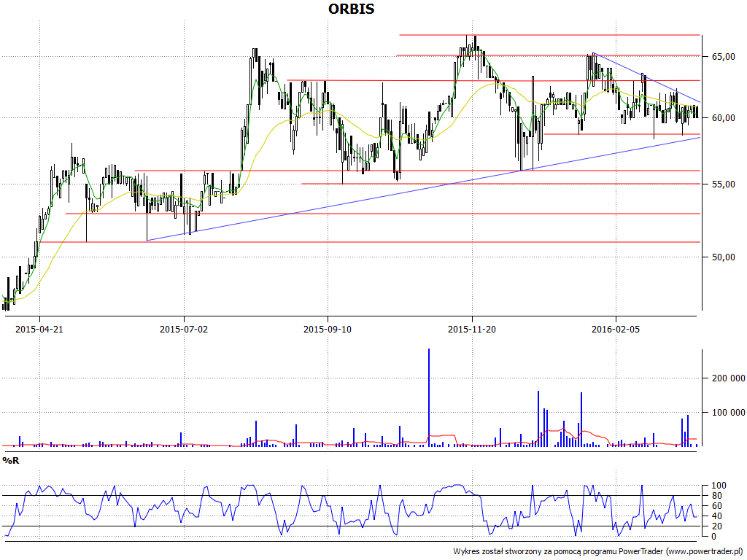The height and width of the screenshot is (560, 747).
Task: Click the 60,00 price axis label
Action: click(723, 118)
